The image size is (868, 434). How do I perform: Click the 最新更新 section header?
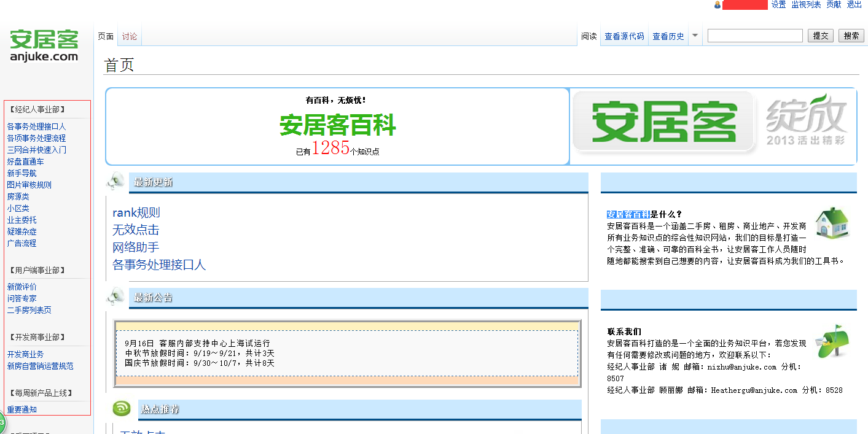(359, 182)
